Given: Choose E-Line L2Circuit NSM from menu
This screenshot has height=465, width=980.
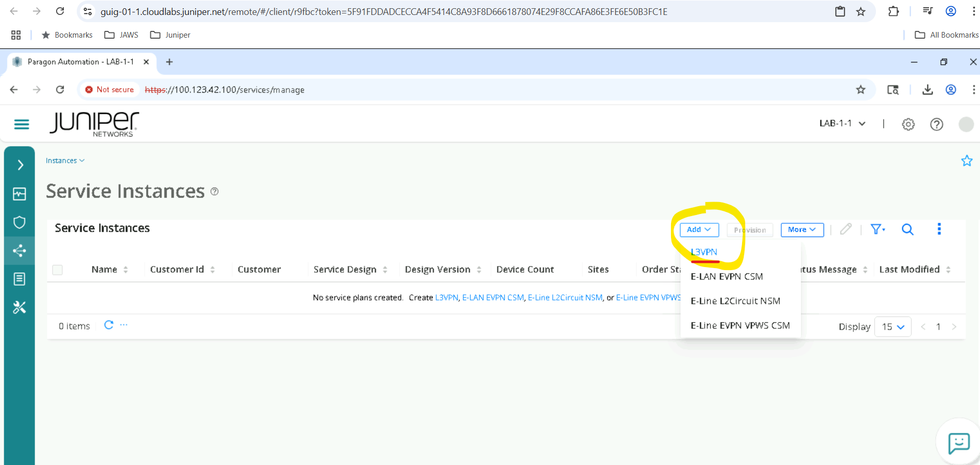Looking at the screenshot, I should pyautogui.click(x=736, y=301).
